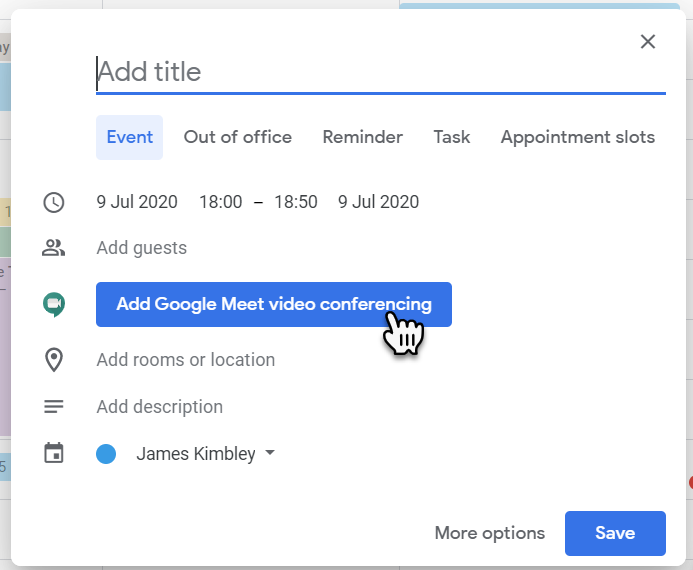The height and width of the screenshot is (570, 693).
Task: Switch to Out of office tab
Action: point(238,137)
